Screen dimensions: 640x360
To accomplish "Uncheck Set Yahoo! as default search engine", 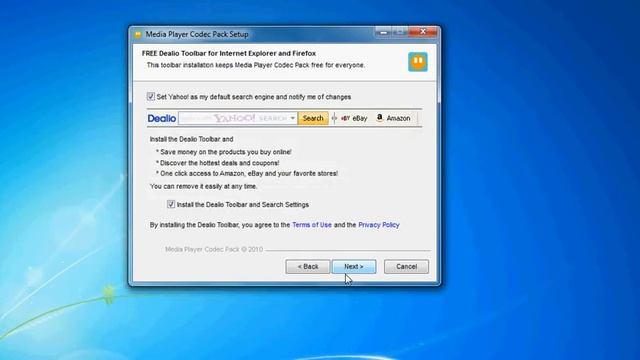I will (x=151, y=97).
